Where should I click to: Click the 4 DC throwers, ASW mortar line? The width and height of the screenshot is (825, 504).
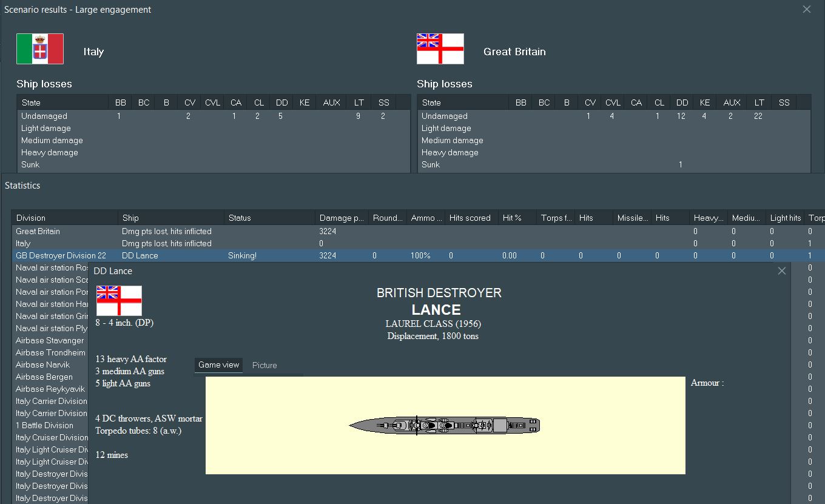[149, 418]
